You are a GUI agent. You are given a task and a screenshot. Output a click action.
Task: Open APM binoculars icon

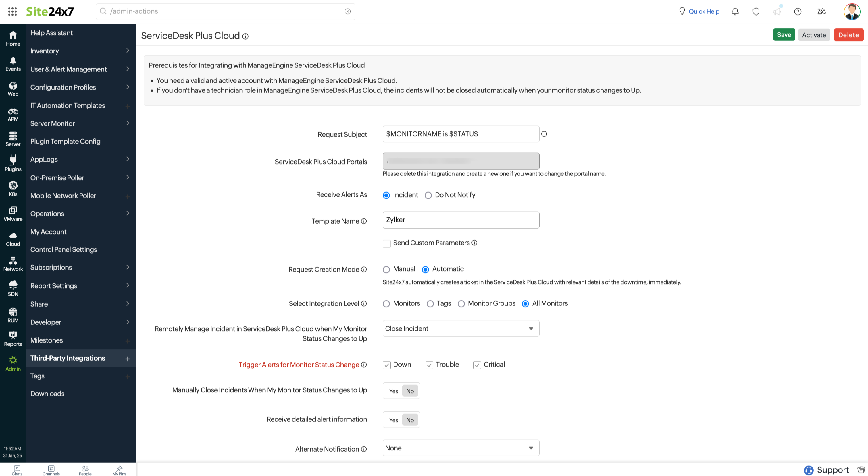click(13, 115)
